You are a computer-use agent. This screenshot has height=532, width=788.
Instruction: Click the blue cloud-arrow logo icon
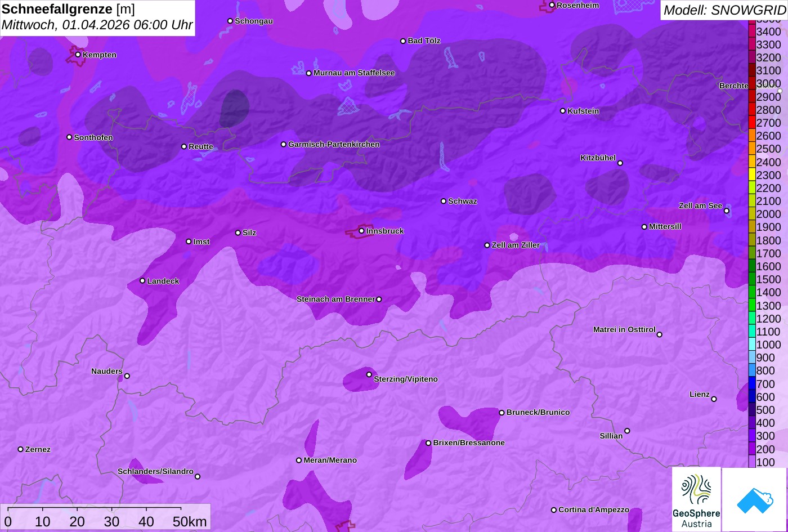click(x=754, y=499)
